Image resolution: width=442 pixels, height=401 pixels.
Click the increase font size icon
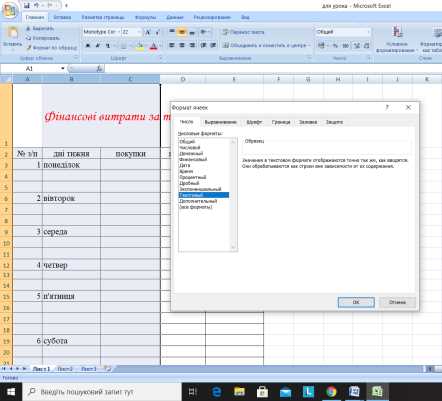[148, 32]
